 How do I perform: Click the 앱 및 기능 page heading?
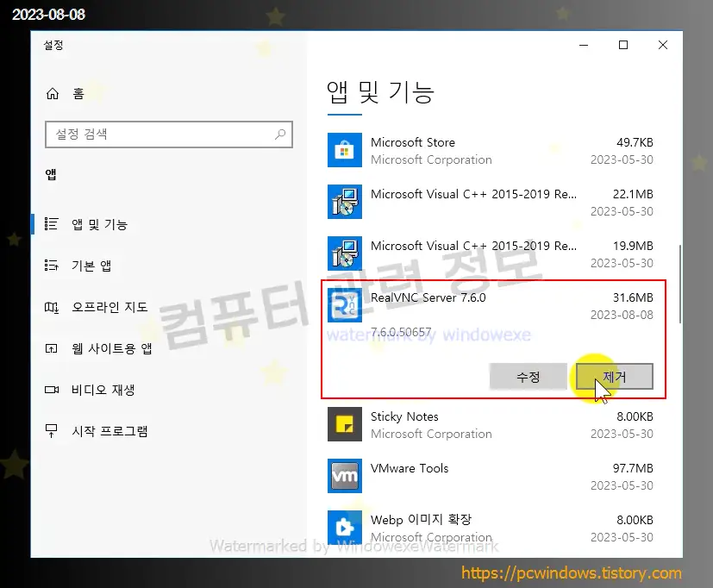coord(380,92)
